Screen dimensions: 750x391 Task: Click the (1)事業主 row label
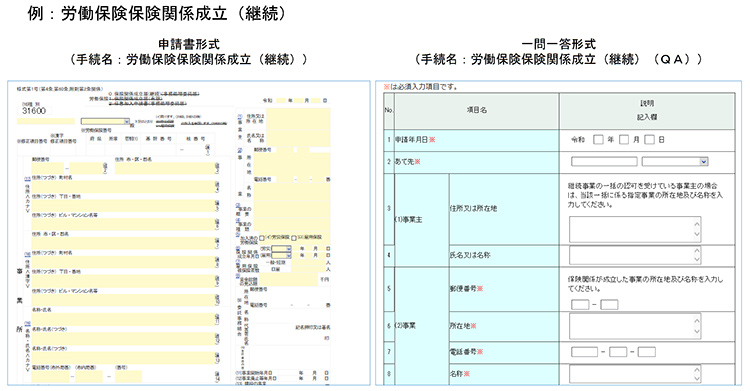tap(408, 220)
